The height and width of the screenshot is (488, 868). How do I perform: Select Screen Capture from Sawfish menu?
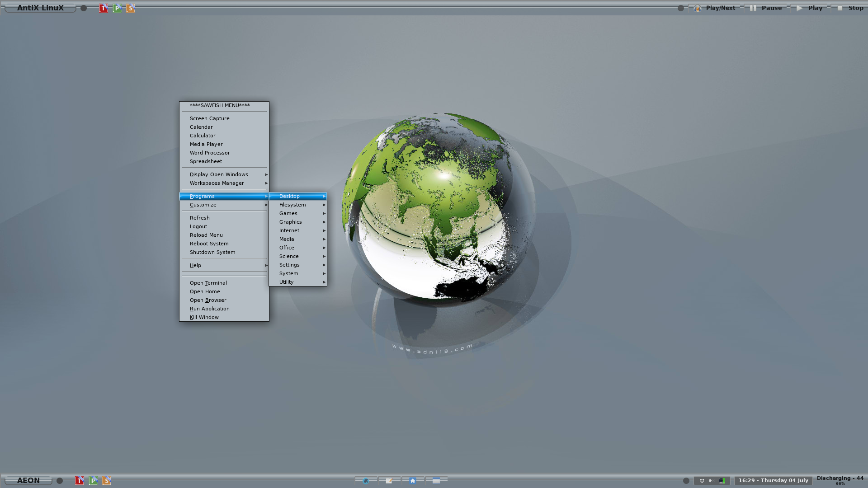pos(224,118)
